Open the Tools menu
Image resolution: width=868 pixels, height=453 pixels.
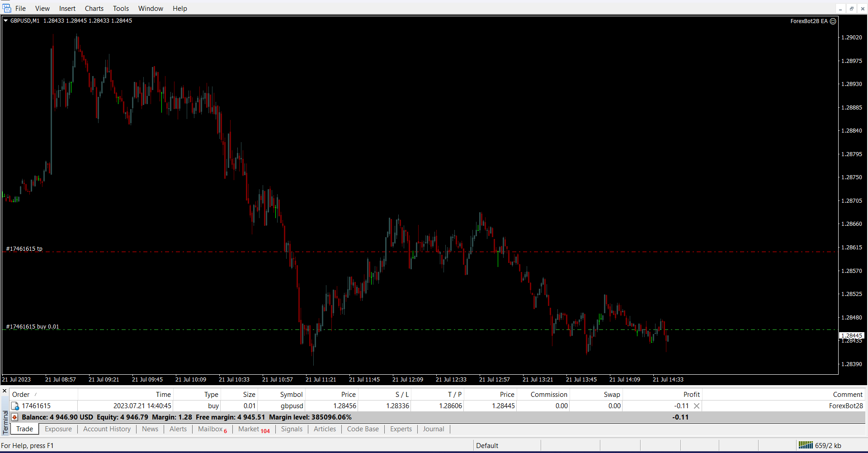click(121, 8)
